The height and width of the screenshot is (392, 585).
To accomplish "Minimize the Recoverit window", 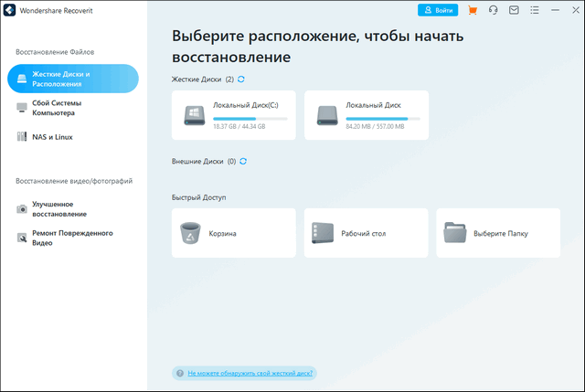I will pos(554,10).
